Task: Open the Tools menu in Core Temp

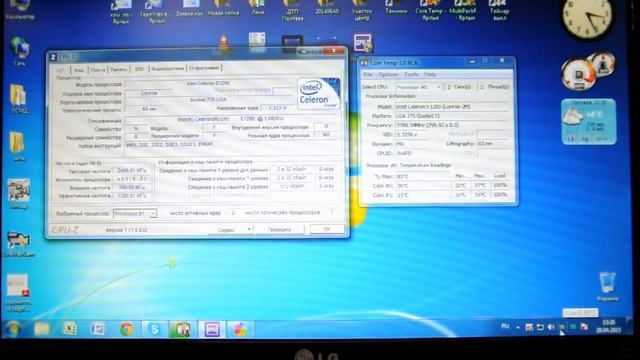Action: 411,74
